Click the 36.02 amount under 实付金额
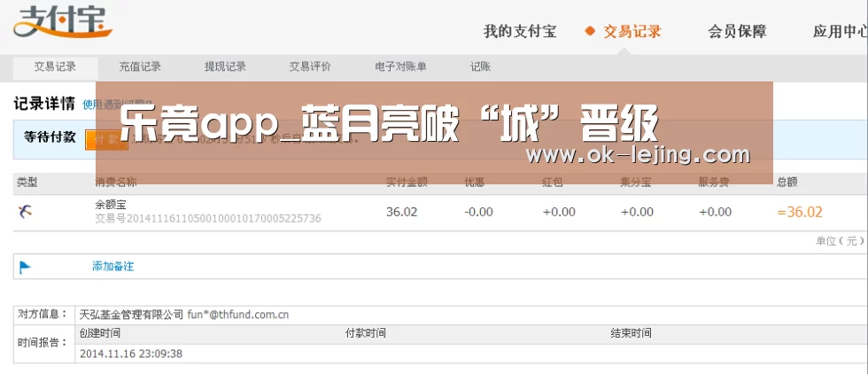Screen dimensions: 868x374 402,212
